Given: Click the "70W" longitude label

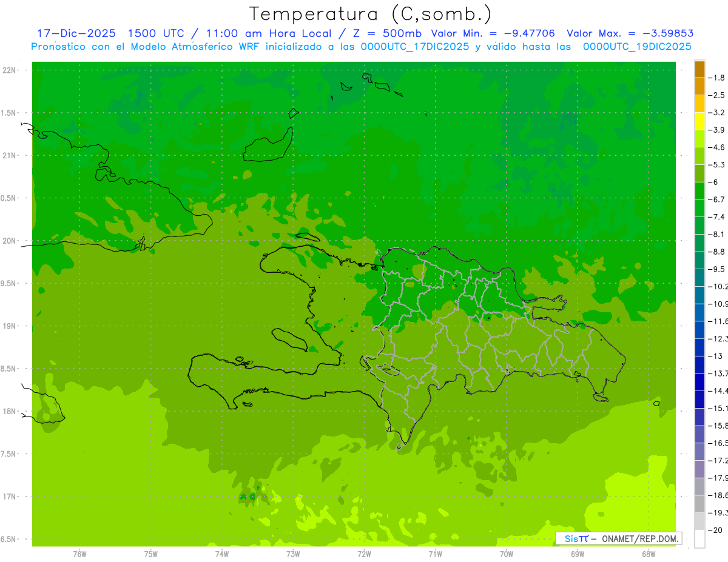Looking at the screenshot, I should (507, 554).
